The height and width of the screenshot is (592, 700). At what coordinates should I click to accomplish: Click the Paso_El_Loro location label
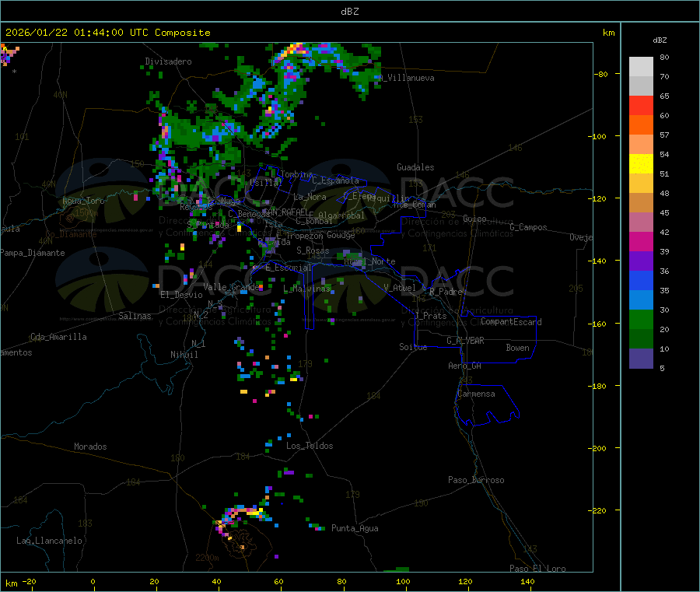(537, 569)
